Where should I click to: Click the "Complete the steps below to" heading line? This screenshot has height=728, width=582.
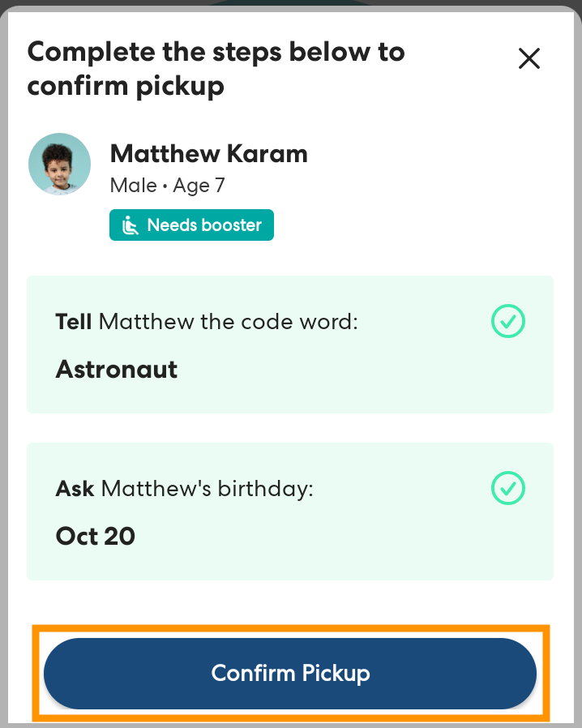point(216,52)
